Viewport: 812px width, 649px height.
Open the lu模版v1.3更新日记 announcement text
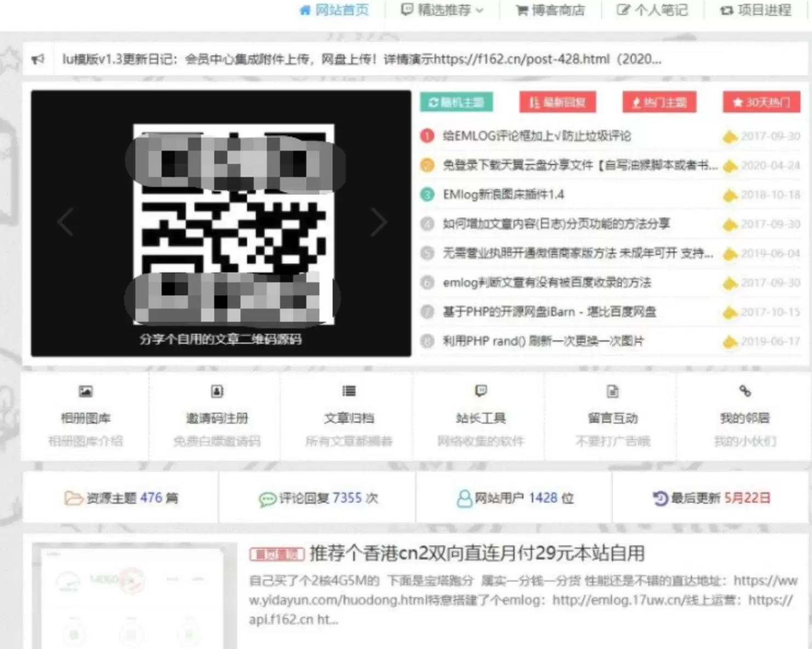[362, 59]
